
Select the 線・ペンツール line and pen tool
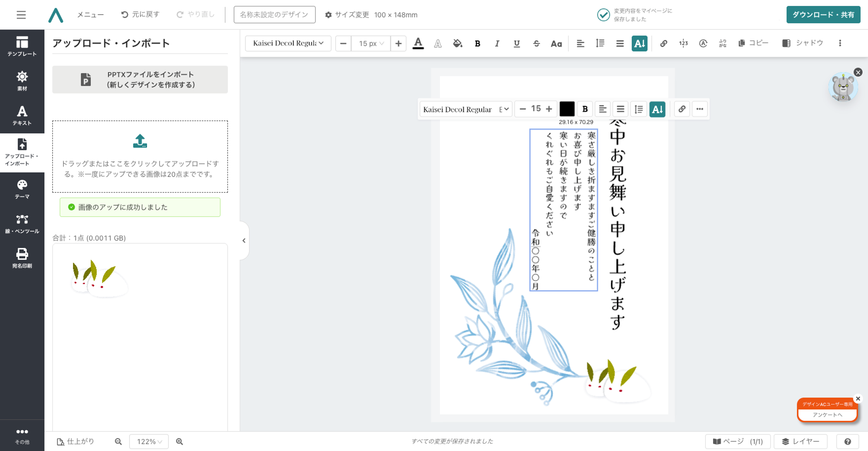pyautogui.click(x=22, y=224)
